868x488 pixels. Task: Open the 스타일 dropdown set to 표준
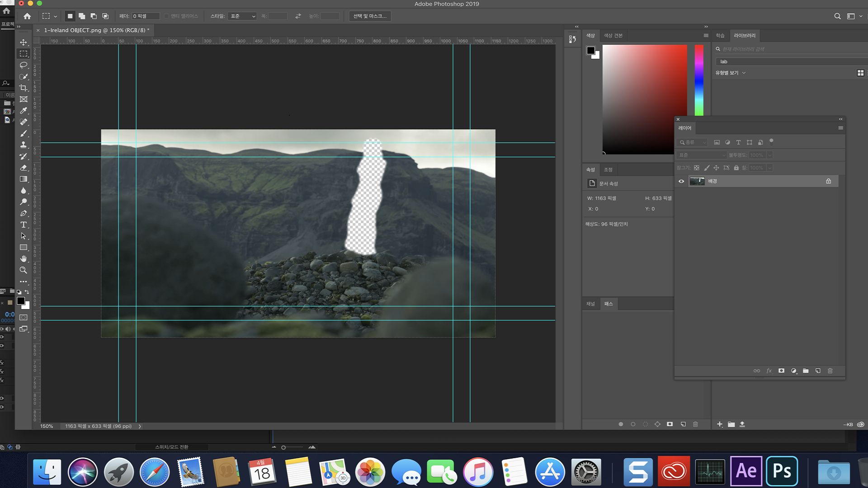click(242, 16)
